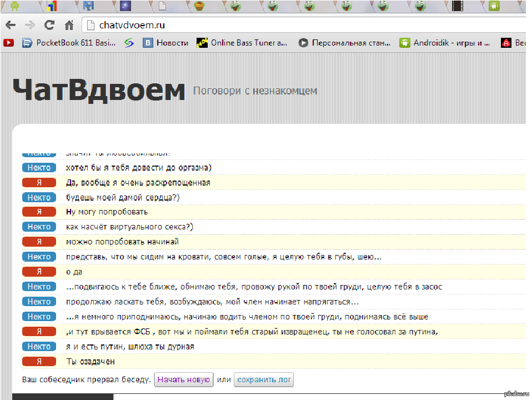Viewport: 532px width, 400px height.
Task: Open the VK Новости bookmark
Action: (x=165, y=43)
